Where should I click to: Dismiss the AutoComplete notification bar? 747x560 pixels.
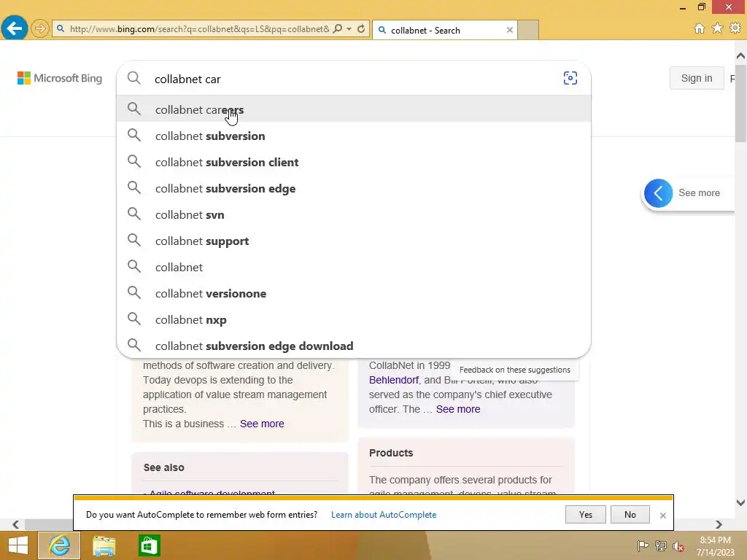pyautogui.click(x=662, y=516)
